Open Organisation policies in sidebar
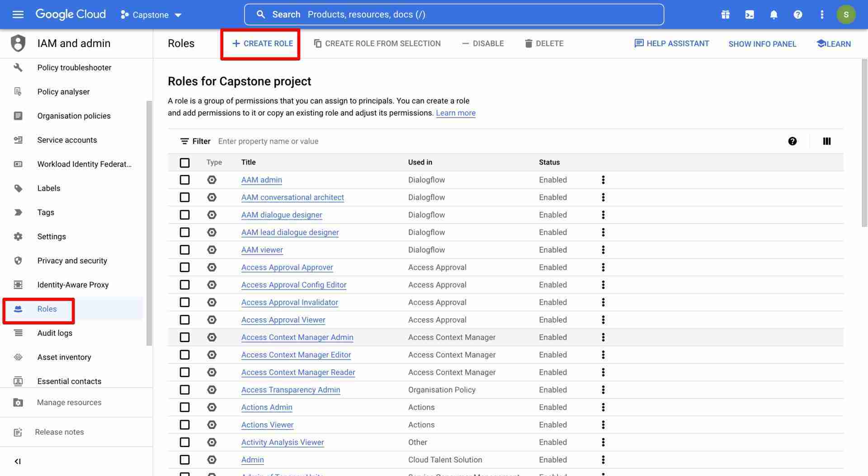Image resolution: width=868 pixels, height=476 pixels. click(x=74, y=116)
